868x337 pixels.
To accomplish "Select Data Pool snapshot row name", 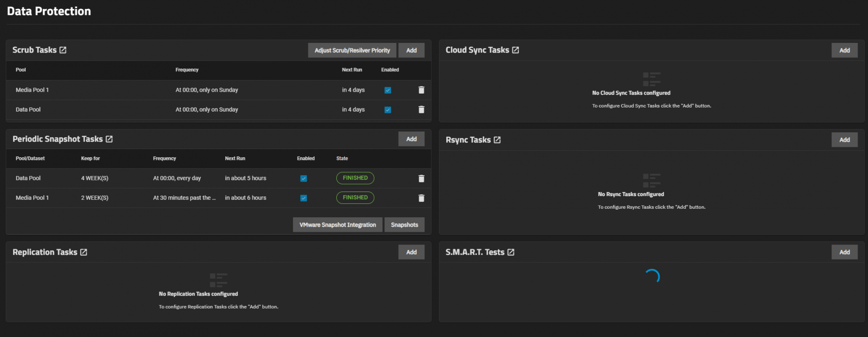I will [28, 178].
